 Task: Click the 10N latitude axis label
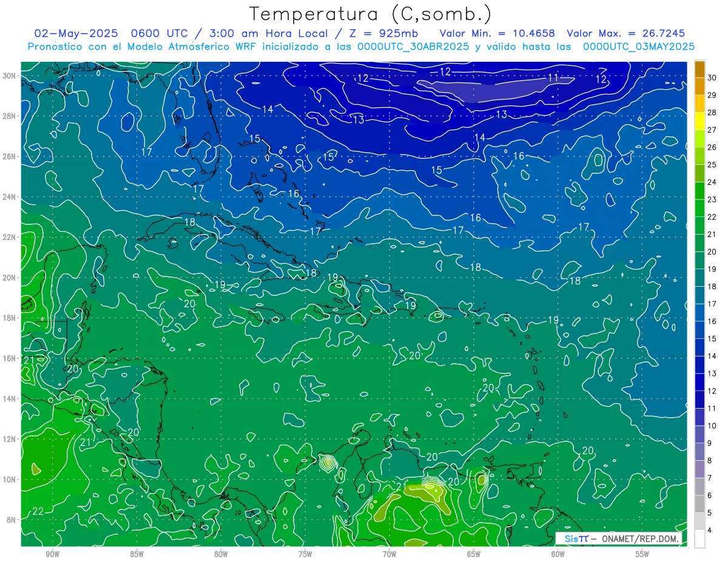point(10,480)
